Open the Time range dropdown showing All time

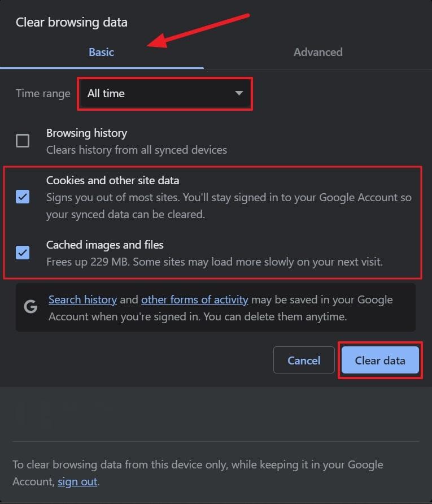coord(165,94)
